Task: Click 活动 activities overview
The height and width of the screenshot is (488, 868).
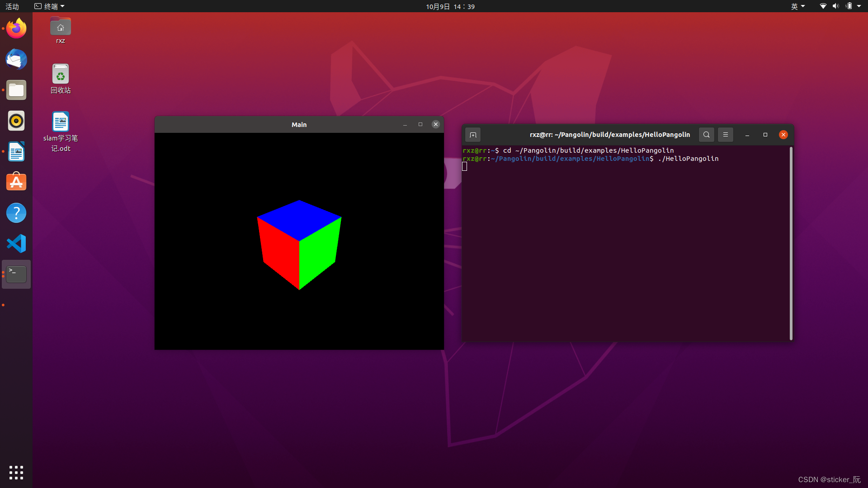Action: click(x=12, y=6)
